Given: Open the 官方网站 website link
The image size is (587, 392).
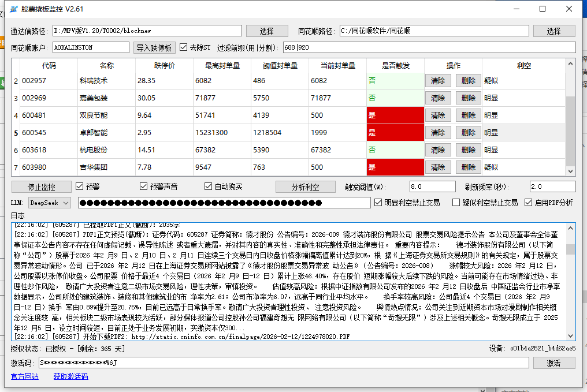Looking at the screenshot, I should [24, 376].
